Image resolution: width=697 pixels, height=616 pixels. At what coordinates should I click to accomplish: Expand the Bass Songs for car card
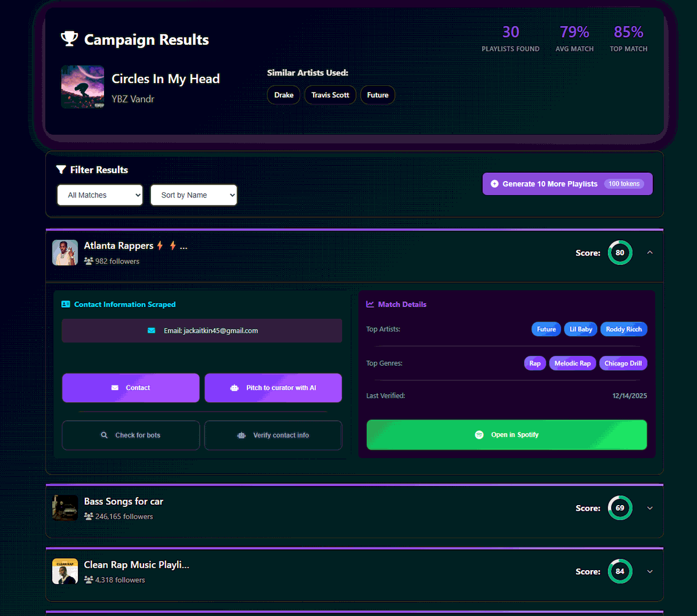pos(650,508)
